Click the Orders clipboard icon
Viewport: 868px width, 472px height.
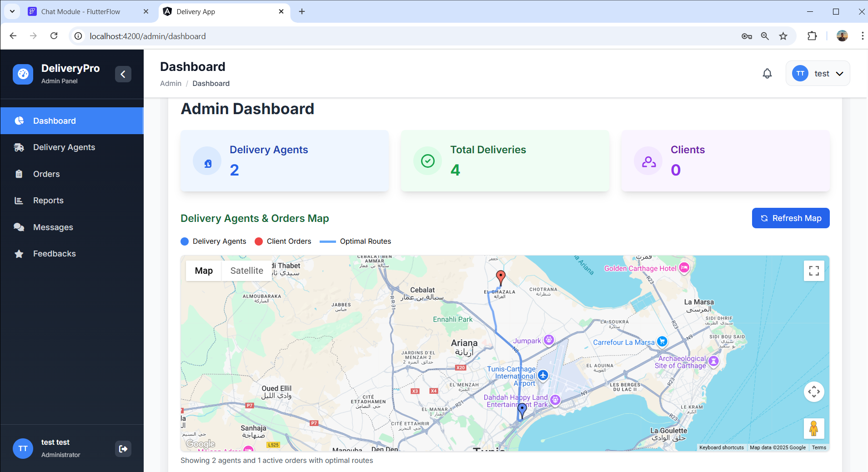pos(19,174)
